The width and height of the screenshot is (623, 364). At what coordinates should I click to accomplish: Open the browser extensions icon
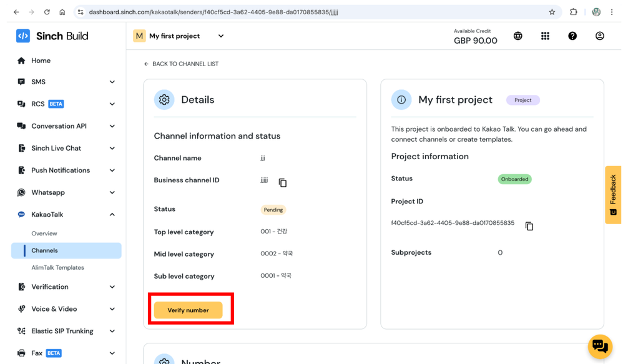coord(573,12)
